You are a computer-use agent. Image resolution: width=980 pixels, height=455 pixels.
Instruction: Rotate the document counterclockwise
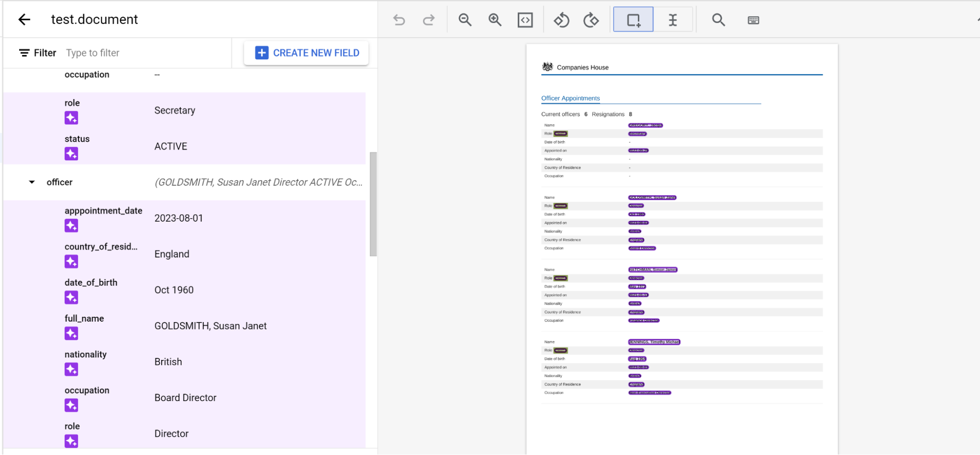(x=561, y=20)
